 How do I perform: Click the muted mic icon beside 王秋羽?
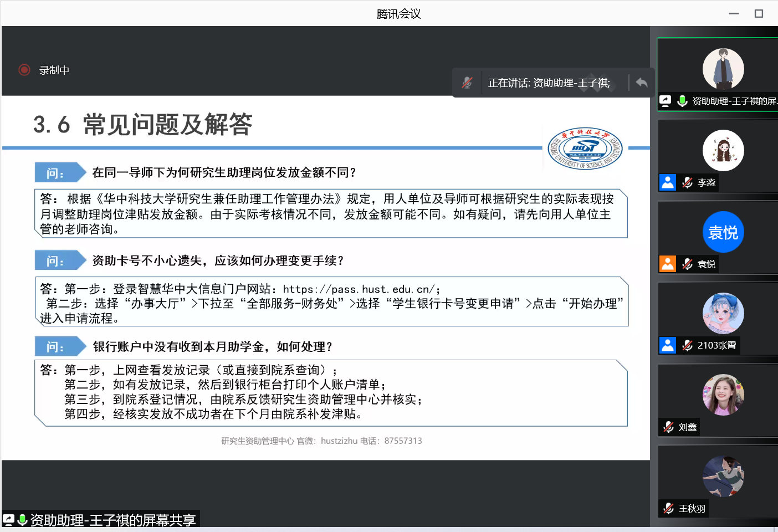[x=669, y=508]
